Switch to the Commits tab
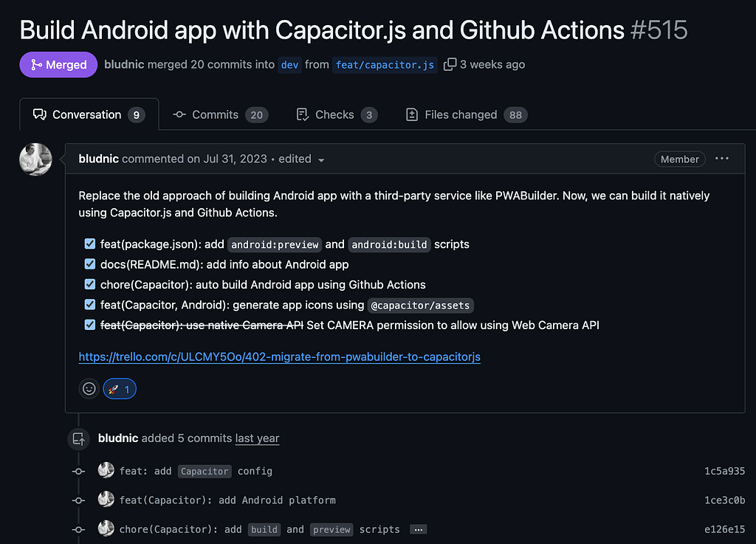This screenshot has width=756, height=544. [220, 114]
